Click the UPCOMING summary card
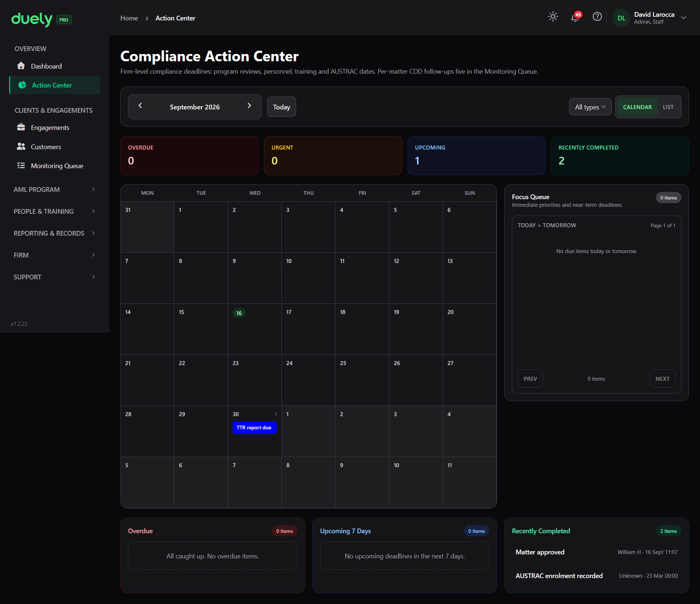This screenshot has height=604, width=700. (x=476, y=155)
